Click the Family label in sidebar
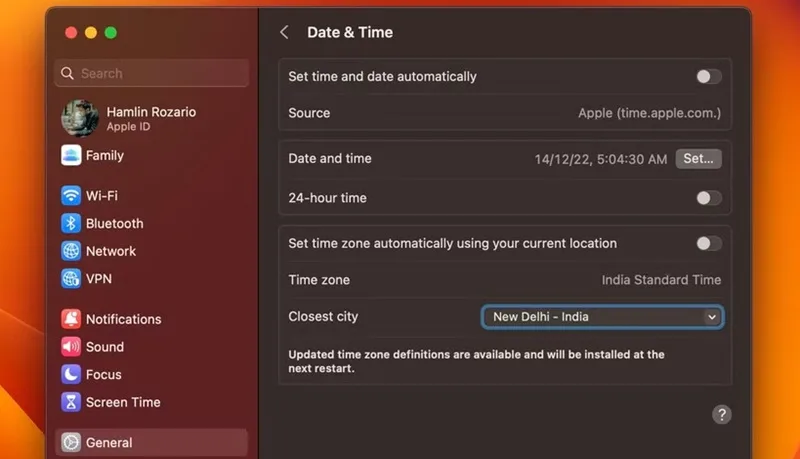The image size is (800, 459). coord(105,156)
